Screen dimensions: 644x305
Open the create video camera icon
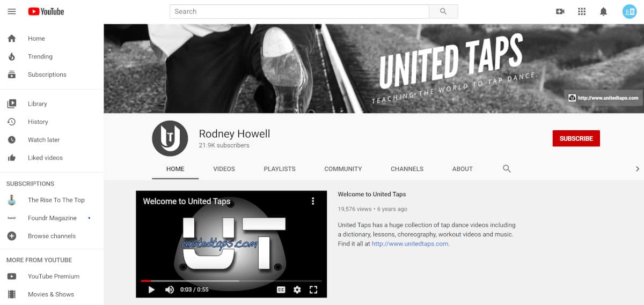(560, 11)
